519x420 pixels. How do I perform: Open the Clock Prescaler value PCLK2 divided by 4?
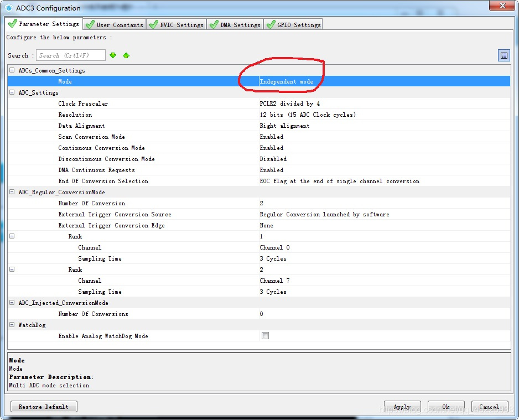(x=289, y=103)
